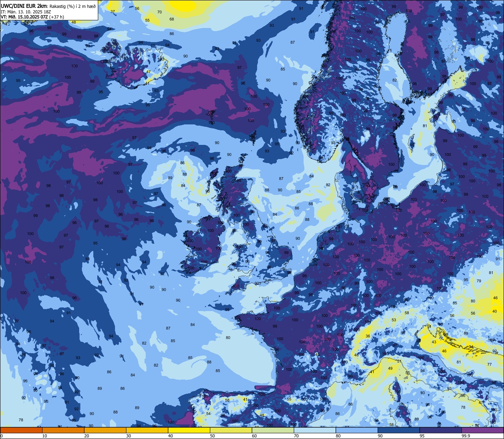
Task: Click the '70' humidity value on the map
Action: tap(159, 12)
